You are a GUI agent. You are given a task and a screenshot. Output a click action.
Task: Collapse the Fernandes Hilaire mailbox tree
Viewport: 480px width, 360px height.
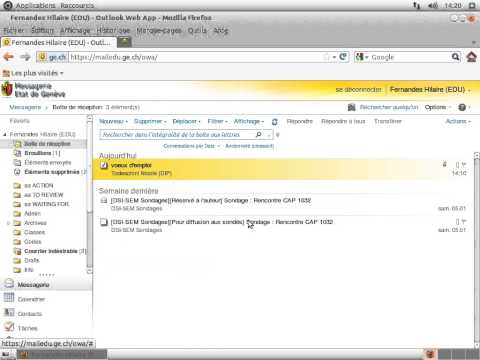pyautogui.click(x=5, y=134)
